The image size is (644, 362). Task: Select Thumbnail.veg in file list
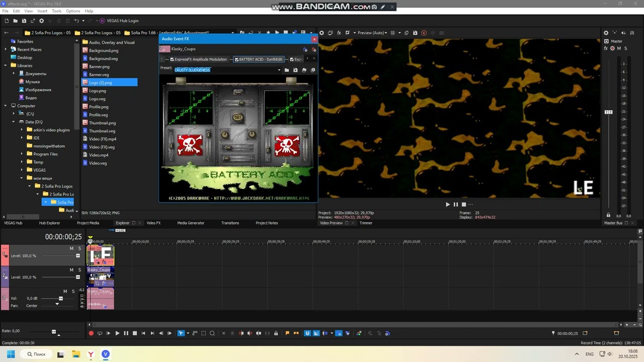(x=102, y=131)
